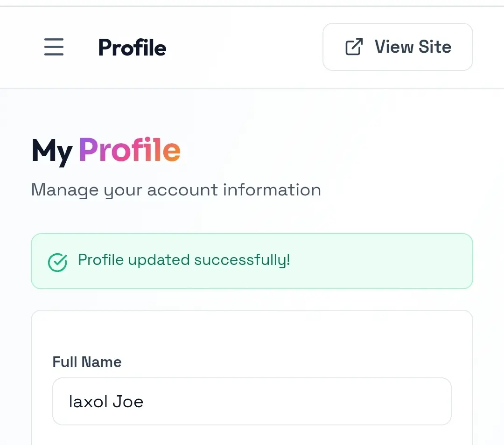Open the hamburger navigation menu
This screenshot has width=504, height=445.
pyautogui.click(x=54, y=47)
